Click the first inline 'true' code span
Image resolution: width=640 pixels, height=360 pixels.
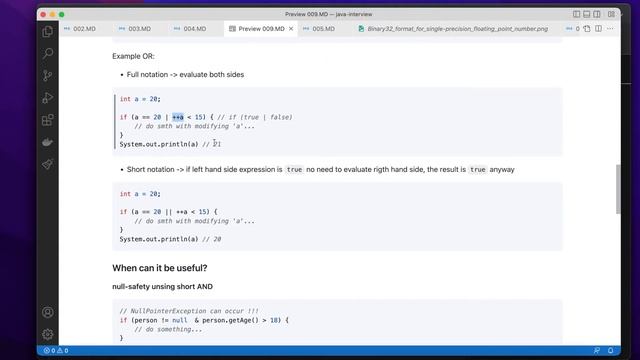[294, 169]
